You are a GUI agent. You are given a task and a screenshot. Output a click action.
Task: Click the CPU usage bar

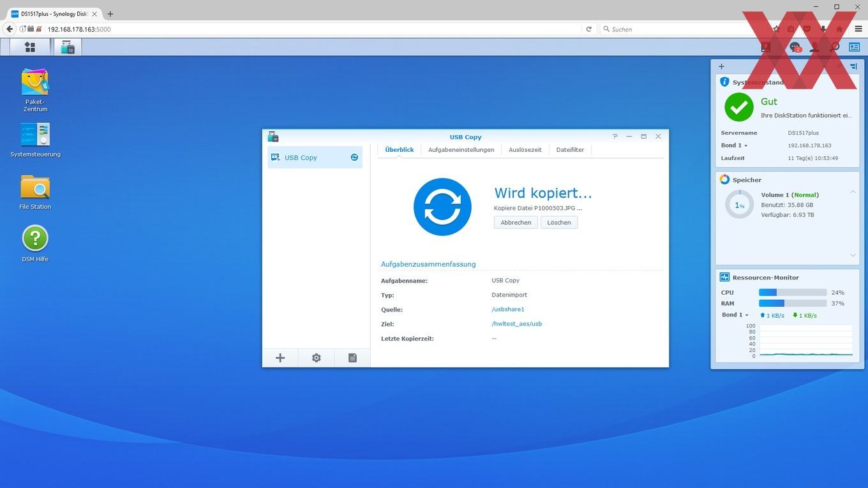[793, 292]
